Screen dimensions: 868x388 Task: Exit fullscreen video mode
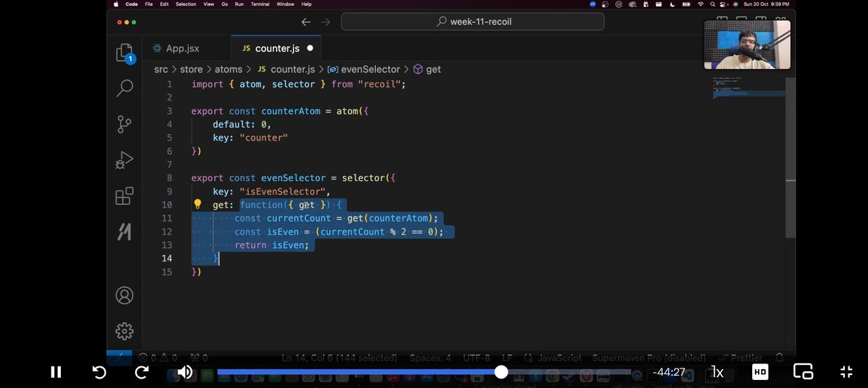click(846, 372)
